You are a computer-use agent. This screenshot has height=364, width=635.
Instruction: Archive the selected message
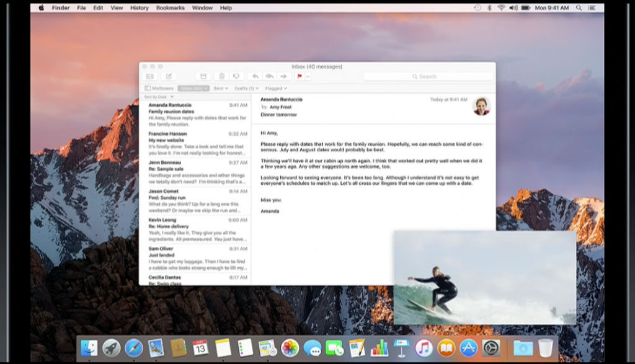(x=203, y=76)
